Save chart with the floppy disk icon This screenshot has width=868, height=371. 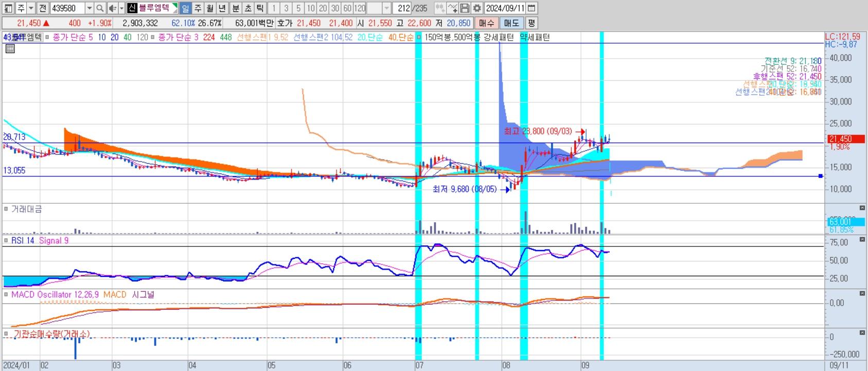465,8
